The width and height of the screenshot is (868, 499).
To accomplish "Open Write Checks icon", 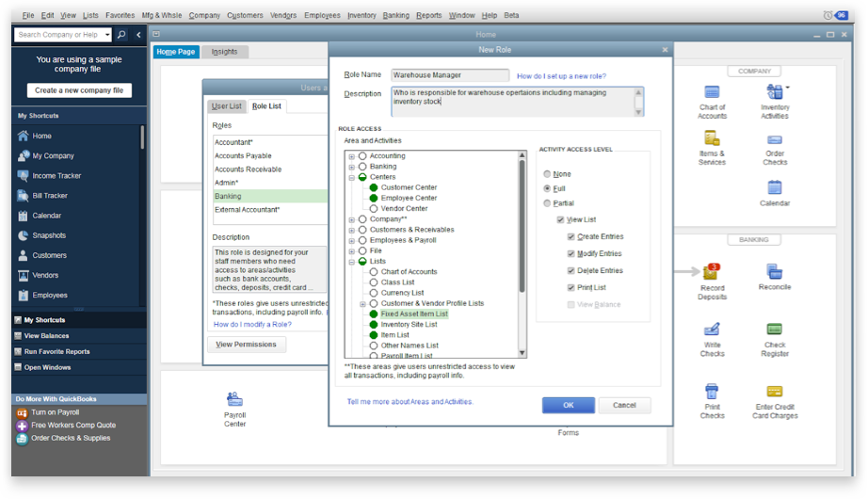I will (x=712, y=329).
